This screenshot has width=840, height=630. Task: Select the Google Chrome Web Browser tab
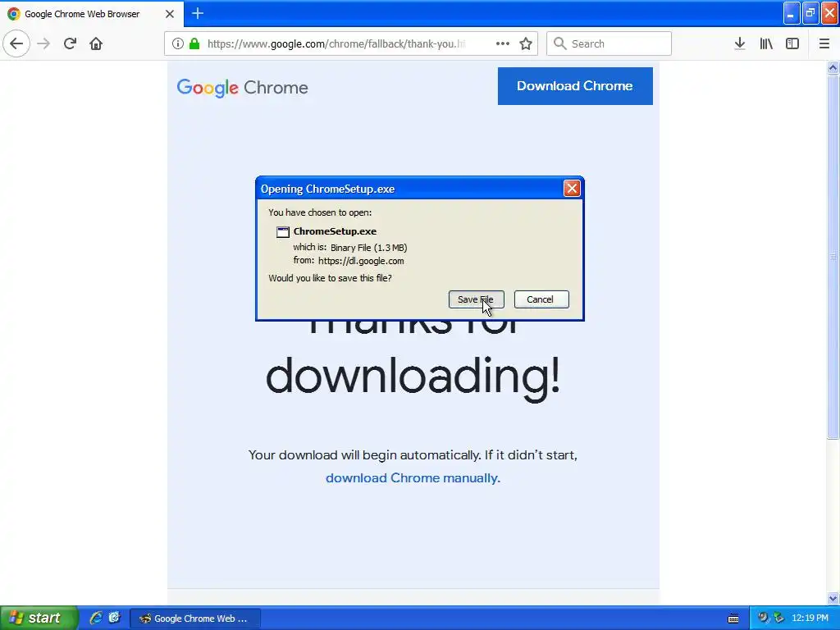click(x=92, y=13)
